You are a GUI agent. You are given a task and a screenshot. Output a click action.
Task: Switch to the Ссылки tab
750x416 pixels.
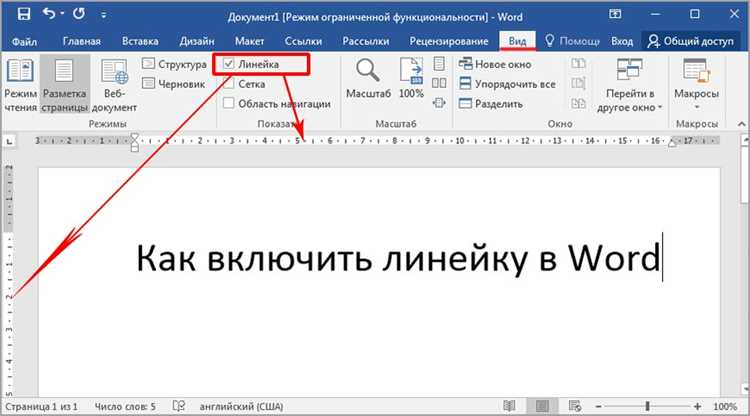click(303, 41)
